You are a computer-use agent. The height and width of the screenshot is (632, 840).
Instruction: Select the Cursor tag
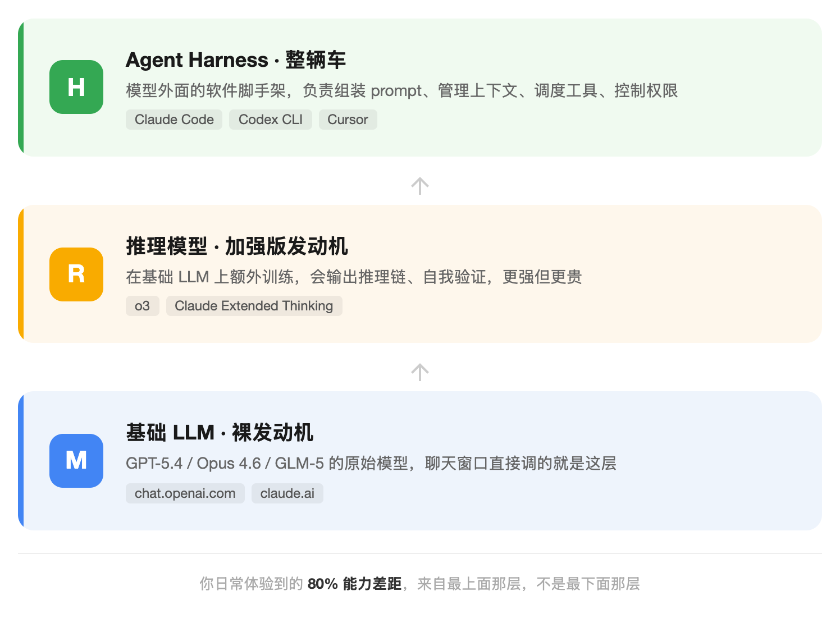click(x=348, y=120)
